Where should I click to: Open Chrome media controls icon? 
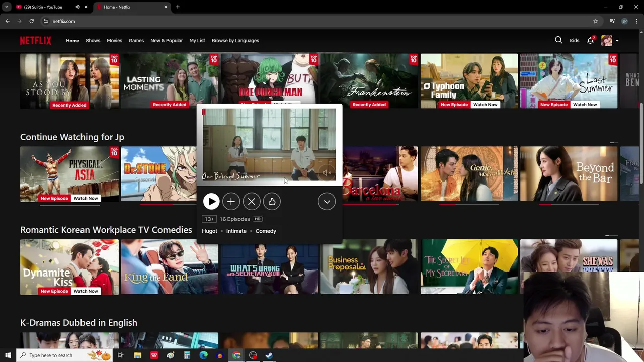[612, 21]
